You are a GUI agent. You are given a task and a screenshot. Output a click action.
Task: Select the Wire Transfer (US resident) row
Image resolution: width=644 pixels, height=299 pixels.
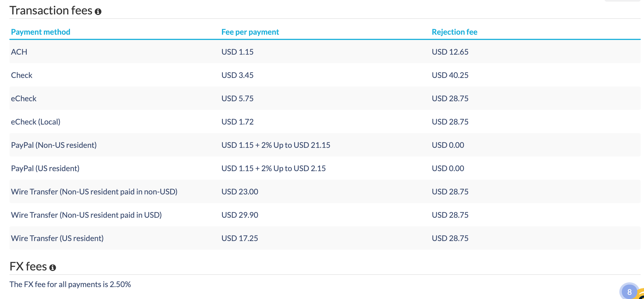coord(57,238)
